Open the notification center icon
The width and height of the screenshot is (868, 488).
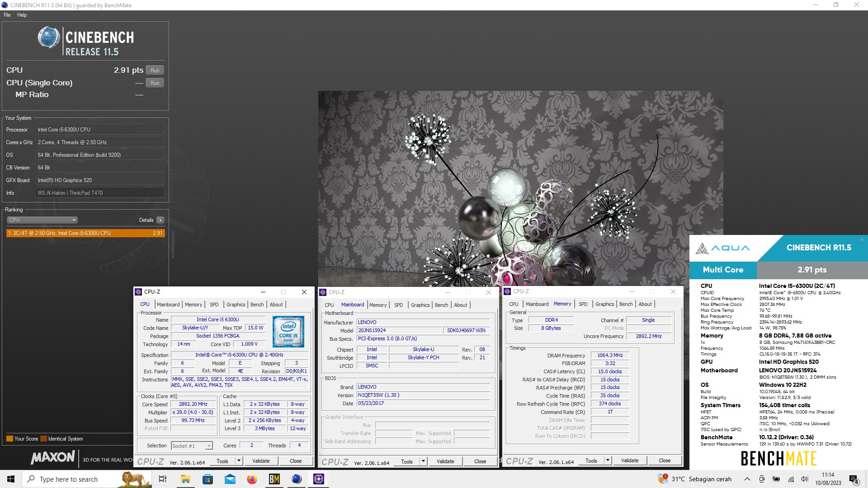coord(854,479)
